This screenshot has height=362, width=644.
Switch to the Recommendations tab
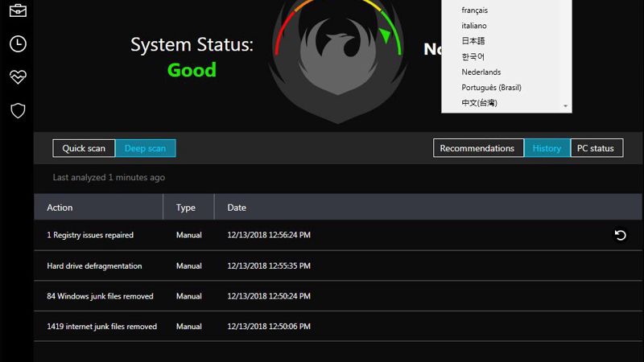[x=478, y=148]
